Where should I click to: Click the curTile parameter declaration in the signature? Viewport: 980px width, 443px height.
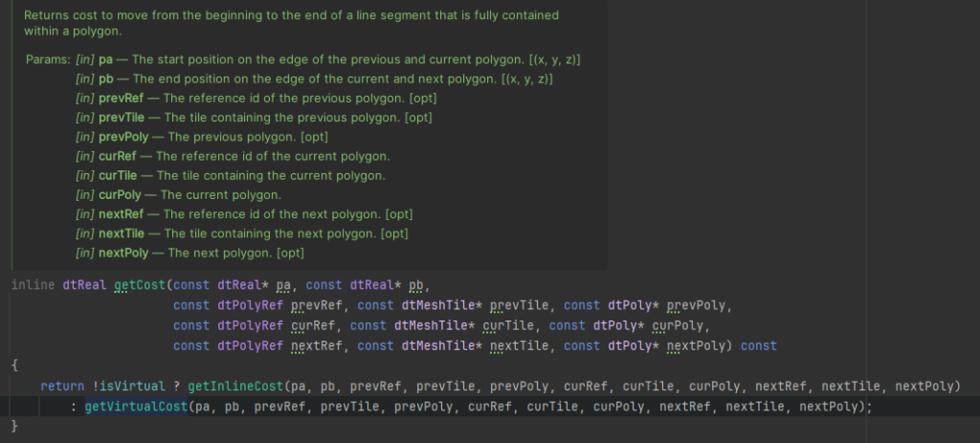[515, 325]
